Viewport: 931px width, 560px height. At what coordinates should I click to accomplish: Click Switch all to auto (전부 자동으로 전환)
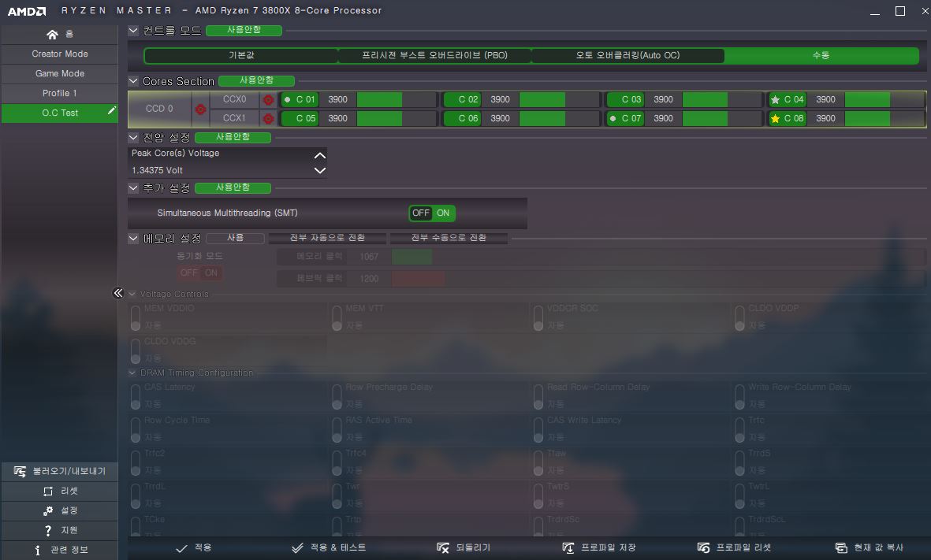[x=327, y=238]
